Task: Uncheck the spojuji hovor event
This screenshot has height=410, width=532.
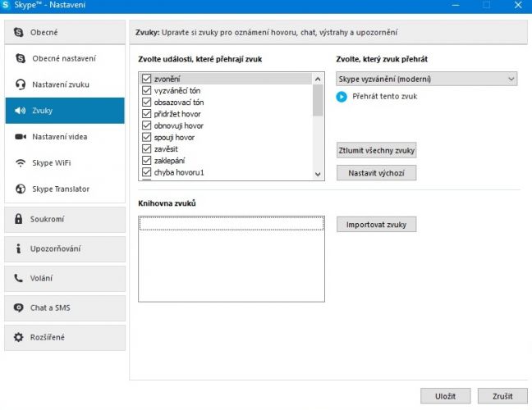Action: 147,137
